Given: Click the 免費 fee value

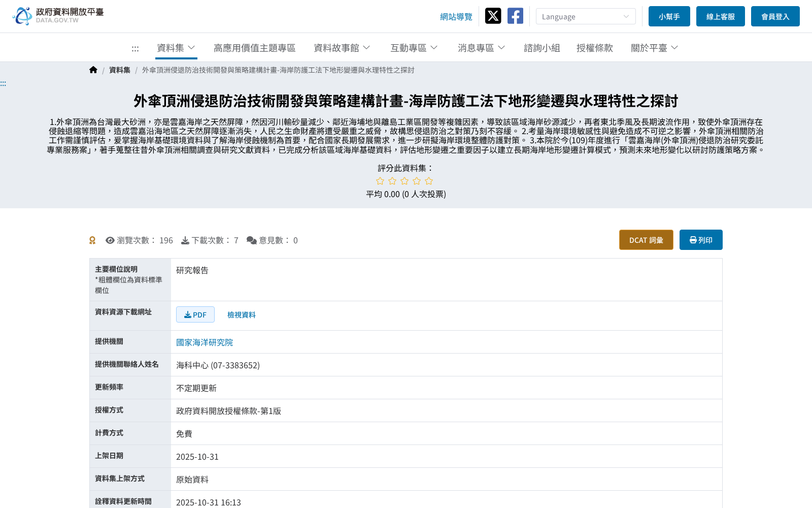Looking at the screenshot, I should [x=184, y=434].
